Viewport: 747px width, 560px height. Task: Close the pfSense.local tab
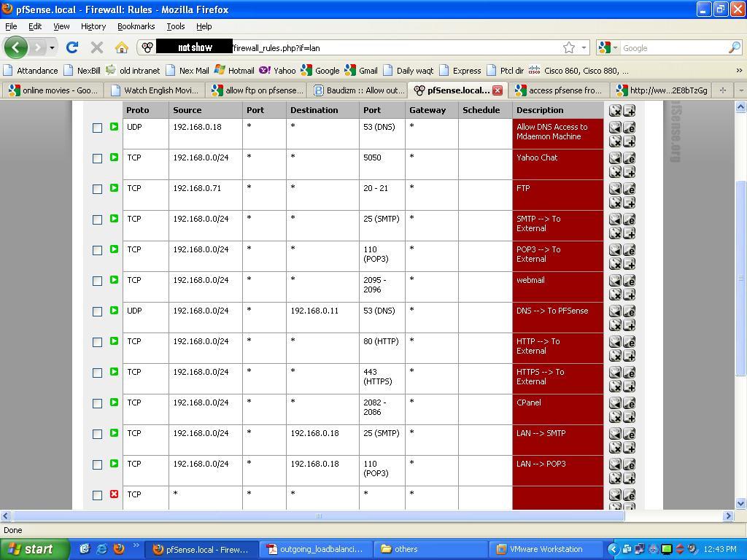click(498, 90)
